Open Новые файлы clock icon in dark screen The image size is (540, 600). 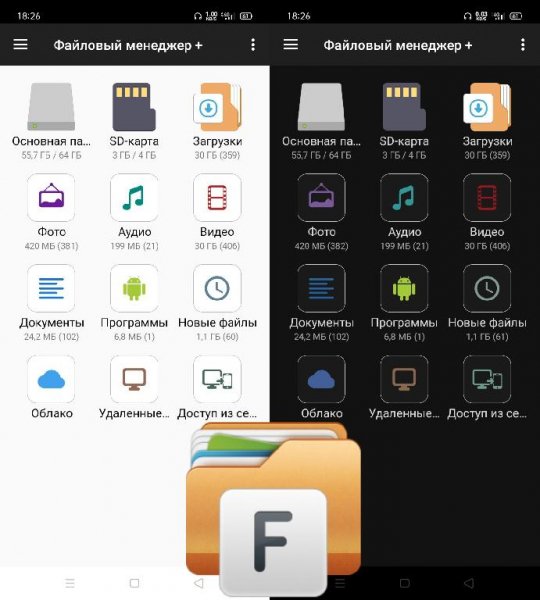(487, 288)
